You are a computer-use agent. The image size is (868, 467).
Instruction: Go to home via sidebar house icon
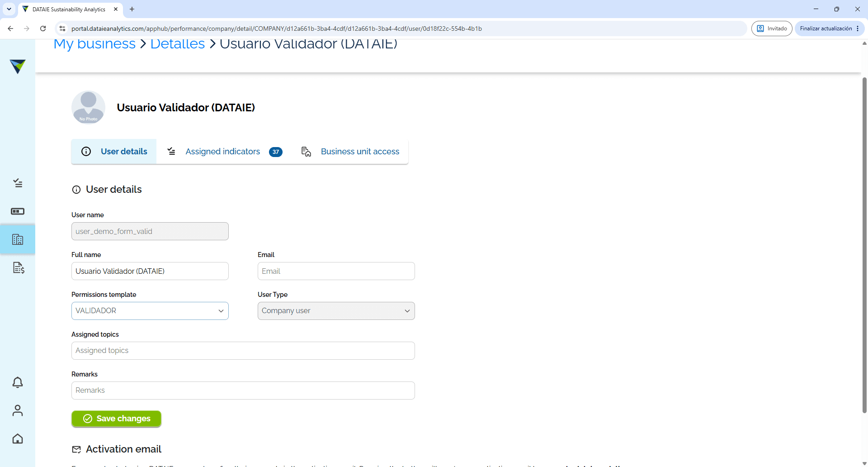tap(18, 438)
